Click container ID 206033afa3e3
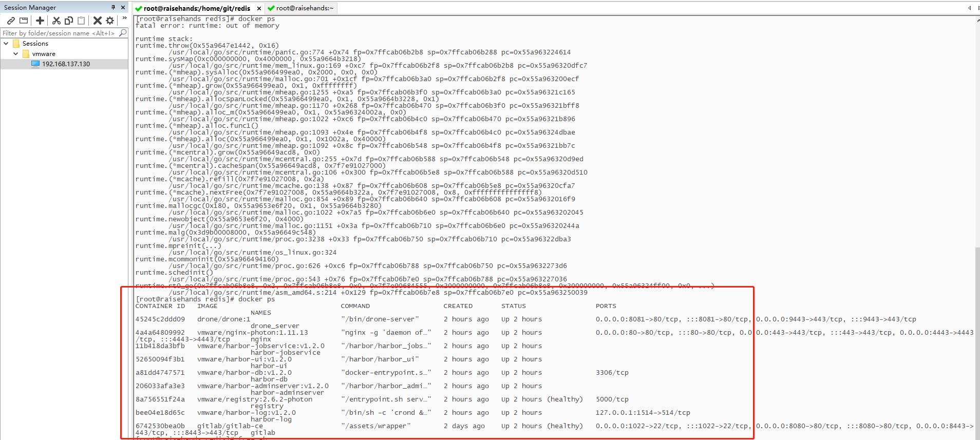 160,386
